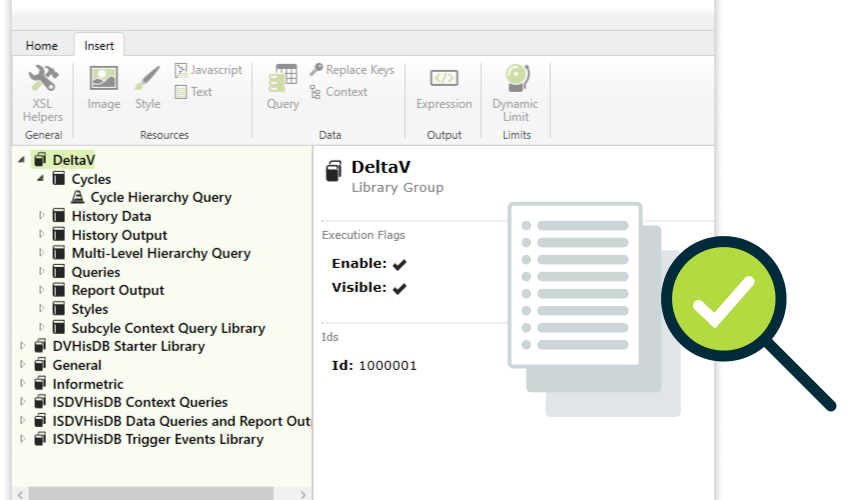This screenshot has height=500, width=868.
Task: Expand the Informetric node
Action: [x=23, y=383]
